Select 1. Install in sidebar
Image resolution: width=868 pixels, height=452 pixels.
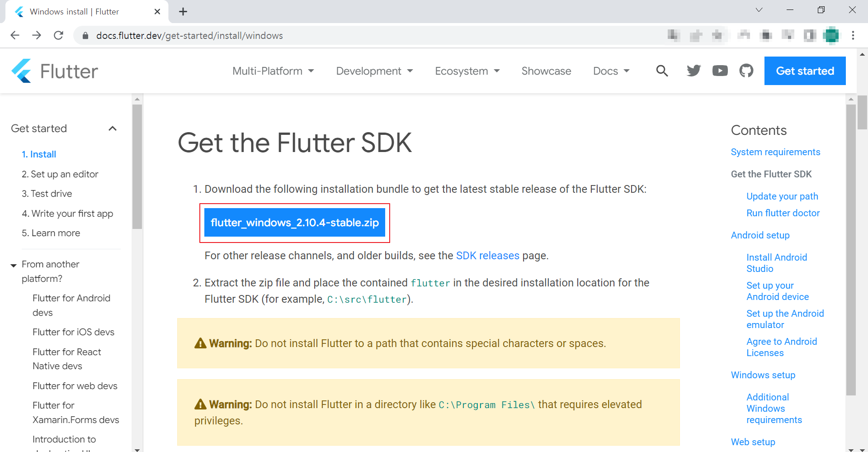[39, 154]
